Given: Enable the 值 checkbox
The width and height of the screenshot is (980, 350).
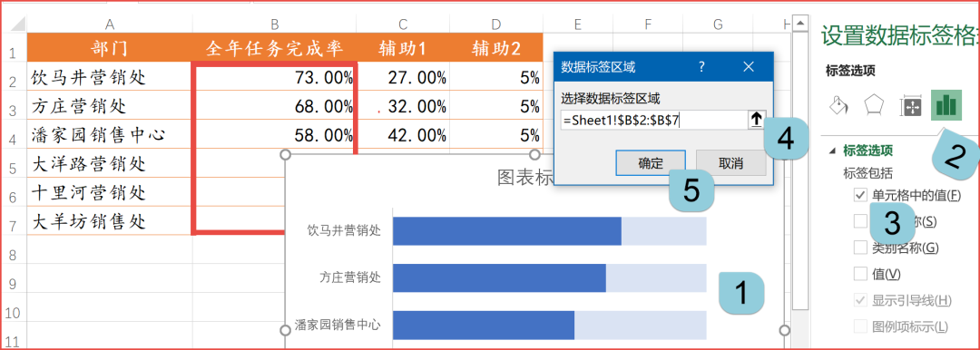Looking at the screenshot, I should (860, 273).
